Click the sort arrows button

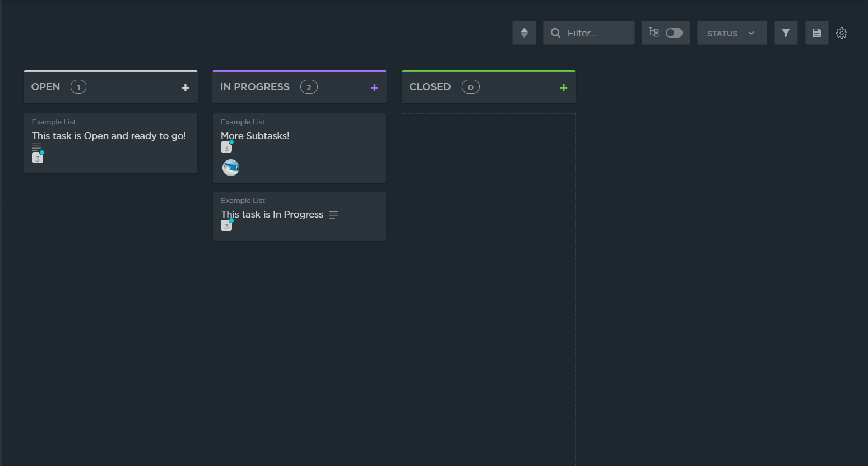[524, 33]
